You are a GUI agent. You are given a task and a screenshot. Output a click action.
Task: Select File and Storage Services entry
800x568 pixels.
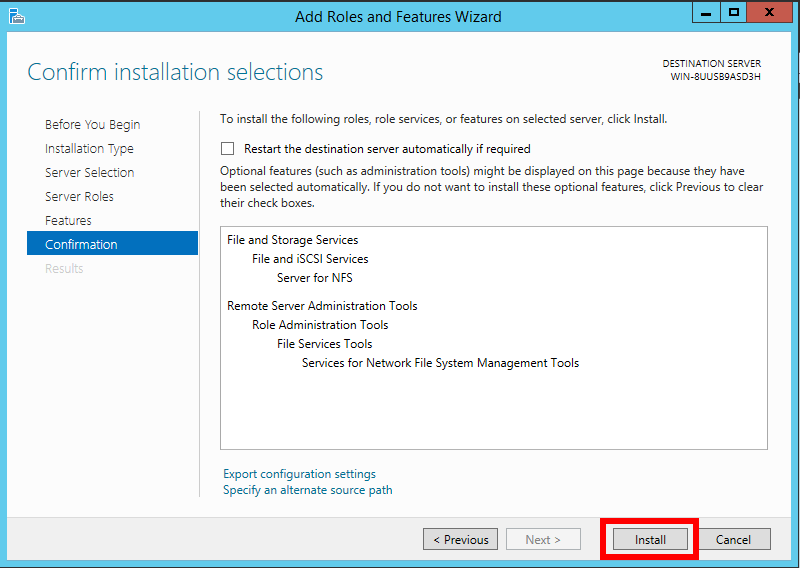(292, 240)
